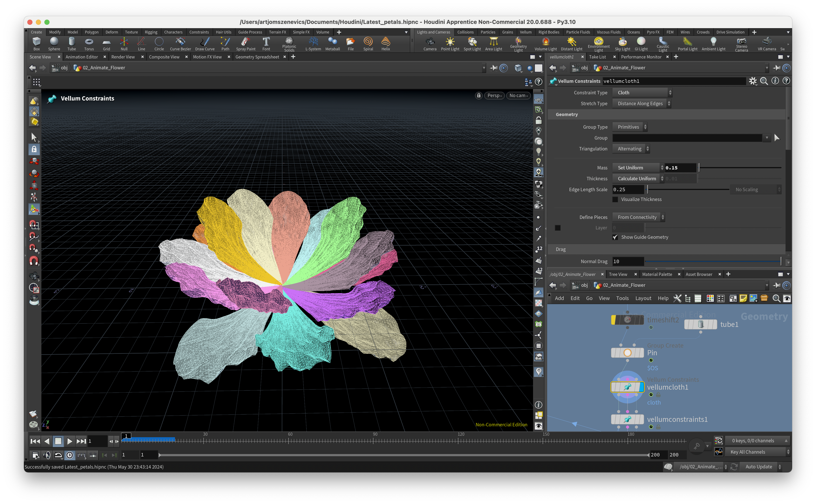The width and height of the screenshot is (816, 504).
Task: Open the network editor Tools wrench icon
Action: click(x=677, y=298)
